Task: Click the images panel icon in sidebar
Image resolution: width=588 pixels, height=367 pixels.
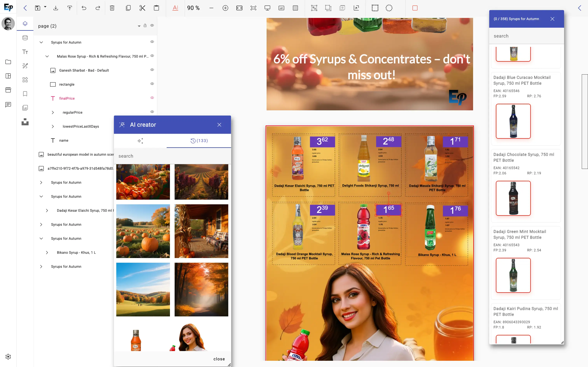Action: click(x=25, y=108)
